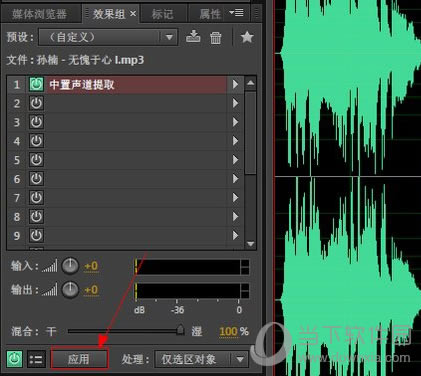Click effects list scrollbar thumb
This screenshot has height=376, width=421.
[x=250, y=133]
